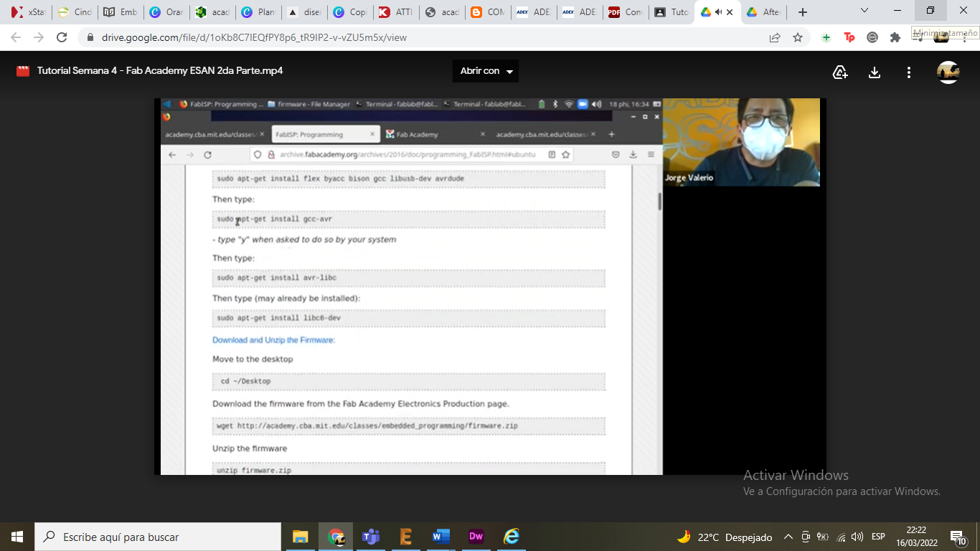Open Microsoft Word from the taskbar
980x551 pixels.
click(441, 537)
